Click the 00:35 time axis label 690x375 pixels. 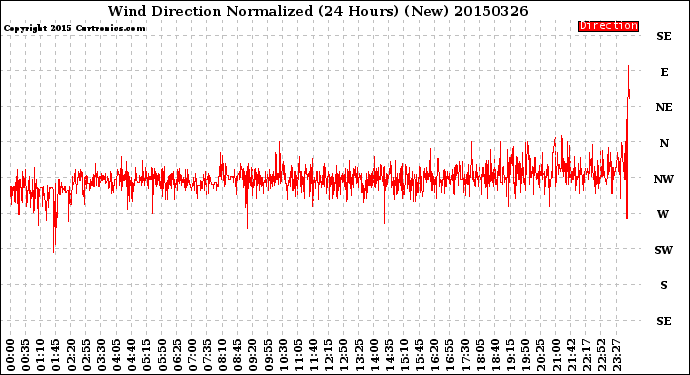tap(26, 355)
